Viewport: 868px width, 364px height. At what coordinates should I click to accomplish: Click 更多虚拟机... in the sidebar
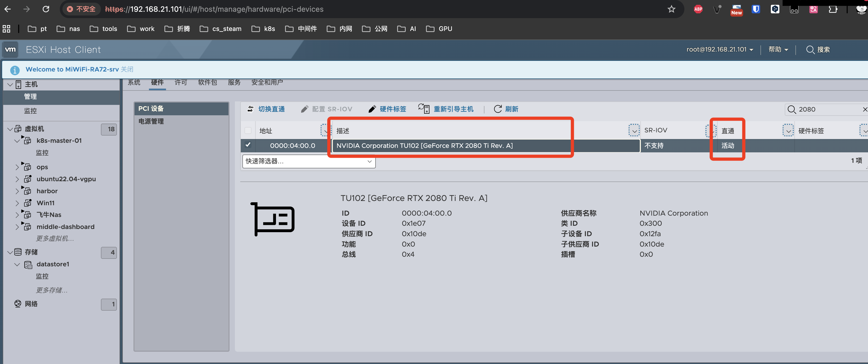[55, 238]
